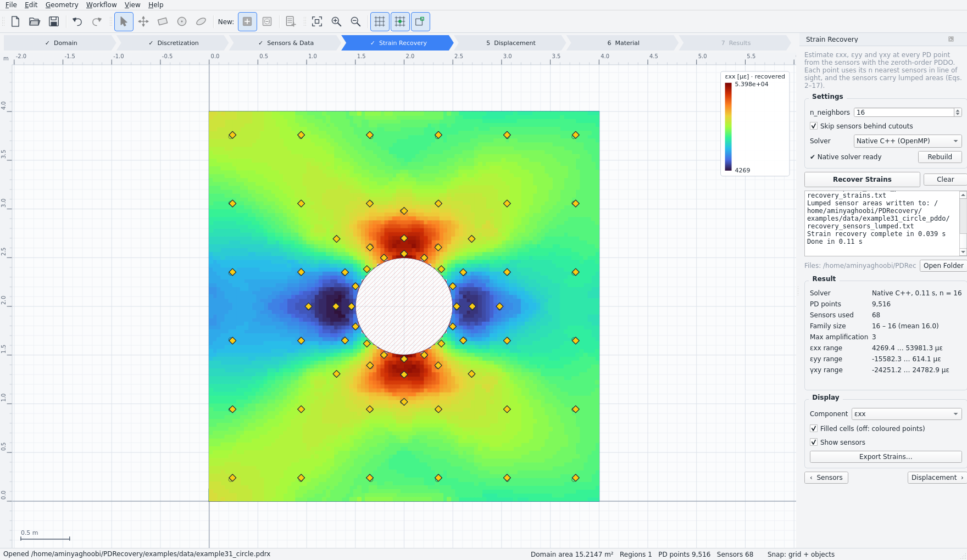Click the Files path text '/home/aminyaghoobi/PDRec'
The width and height of the screenshot is (967, 560).
coord(869,266)
